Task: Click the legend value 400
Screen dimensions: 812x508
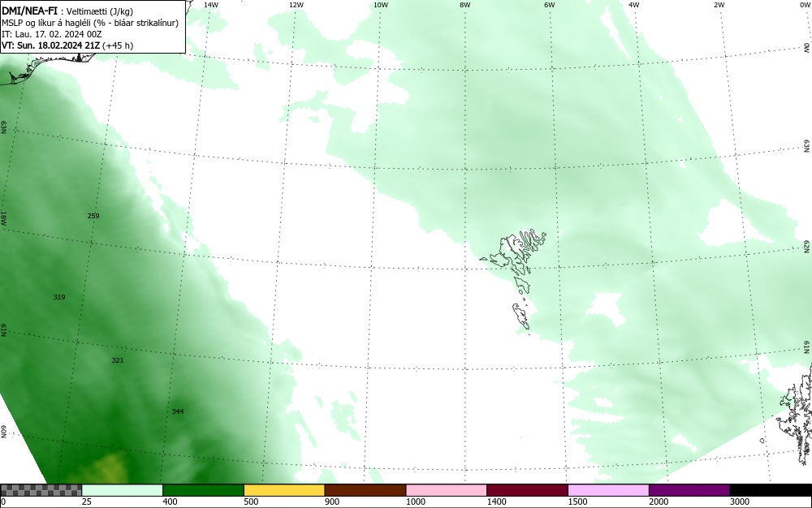Action: click(x=170, y=502)
